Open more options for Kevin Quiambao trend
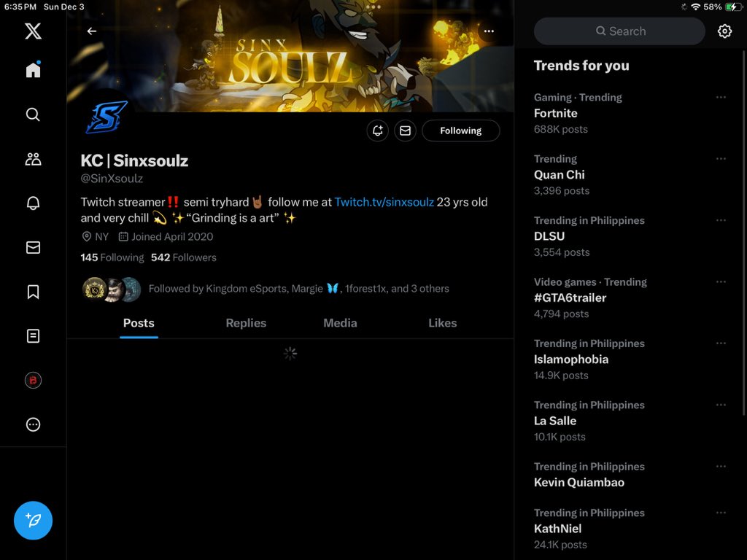This screenshot has width=747, height=560. [x=721, y=466]
